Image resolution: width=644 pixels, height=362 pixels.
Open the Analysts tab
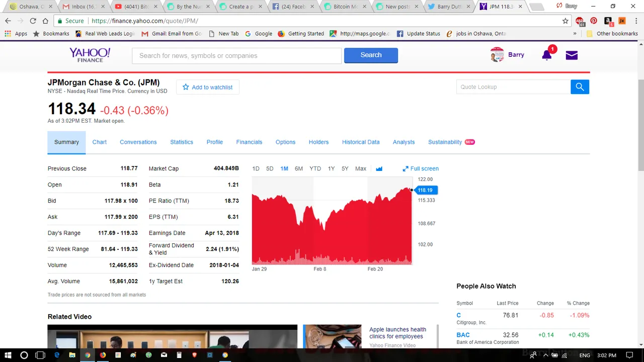[404, 142]
